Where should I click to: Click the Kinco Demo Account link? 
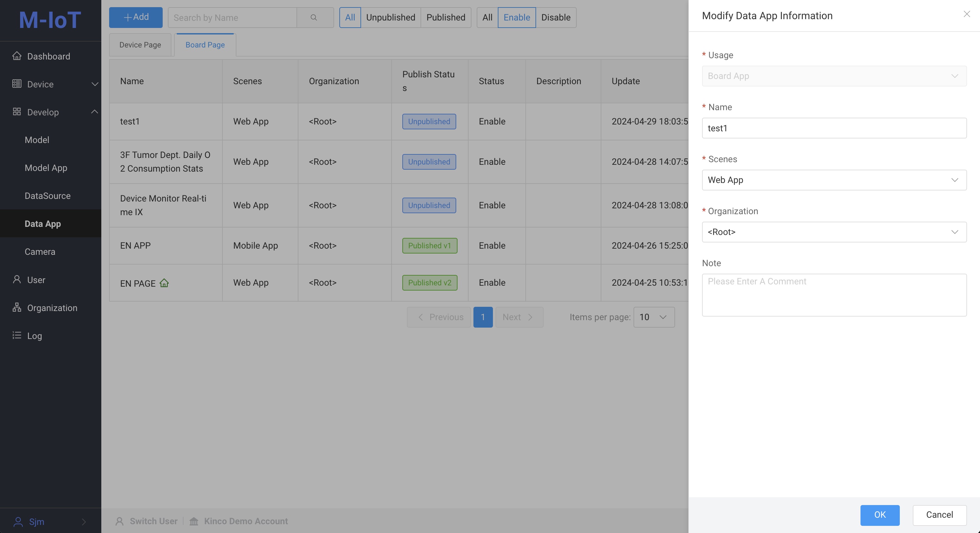246,521
